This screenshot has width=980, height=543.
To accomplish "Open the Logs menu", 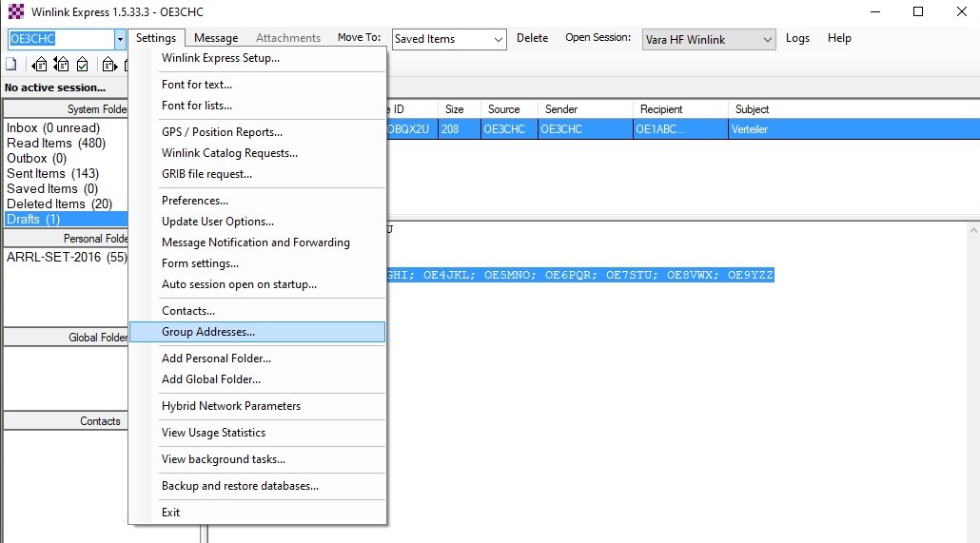I will 797,38.
